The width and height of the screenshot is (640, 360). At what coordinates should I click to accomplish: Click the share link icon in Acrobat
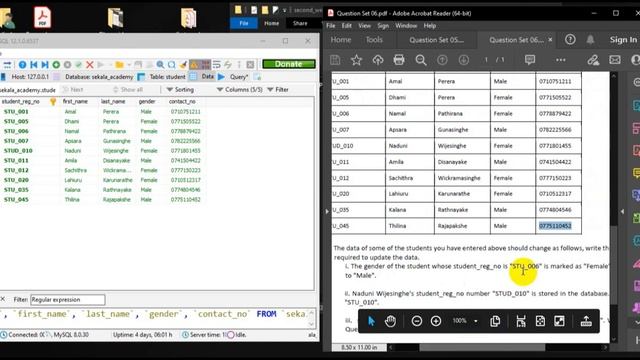point(593,60)
